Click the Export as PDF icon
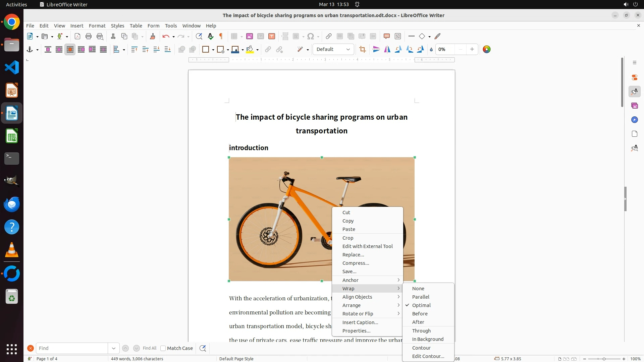The width and height of the screenshot is (644, 362). pos(77,37)
